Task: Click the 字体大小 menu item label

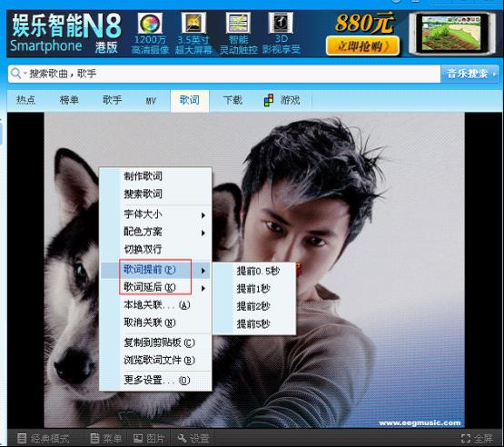Action: [143, 214]
